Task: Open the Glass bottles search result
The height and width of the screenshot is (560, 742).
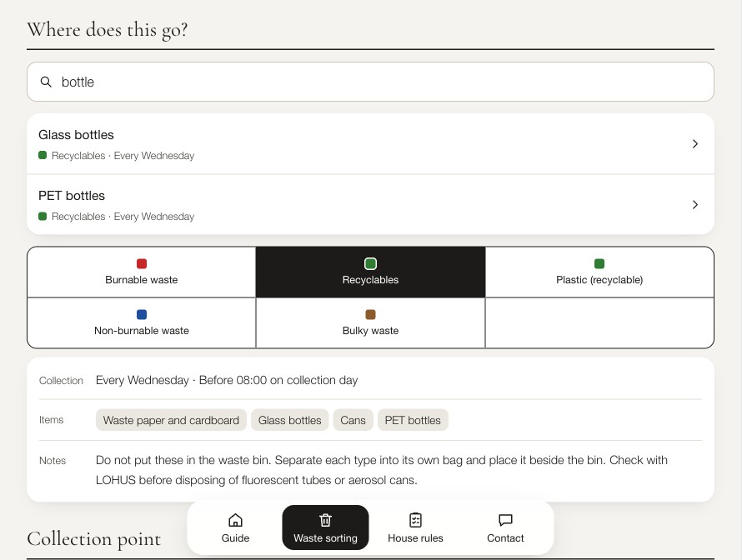Action: tap(370, 144)
